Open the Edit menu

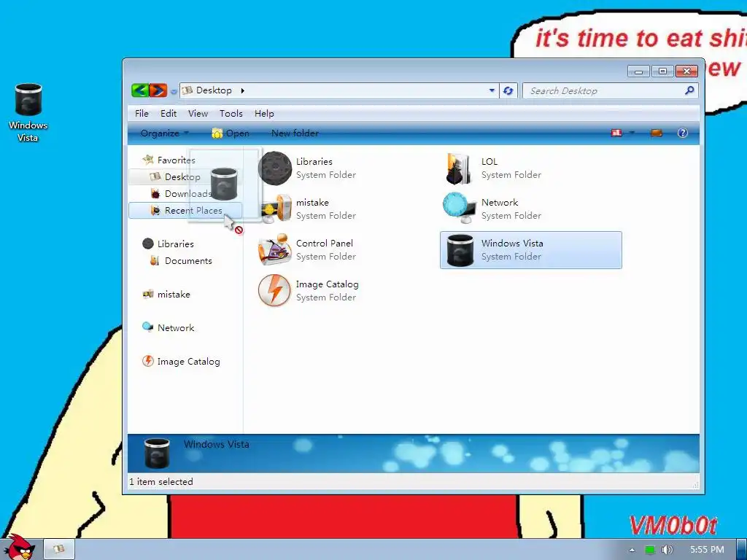pyautogui.click(x=169, y=113)
